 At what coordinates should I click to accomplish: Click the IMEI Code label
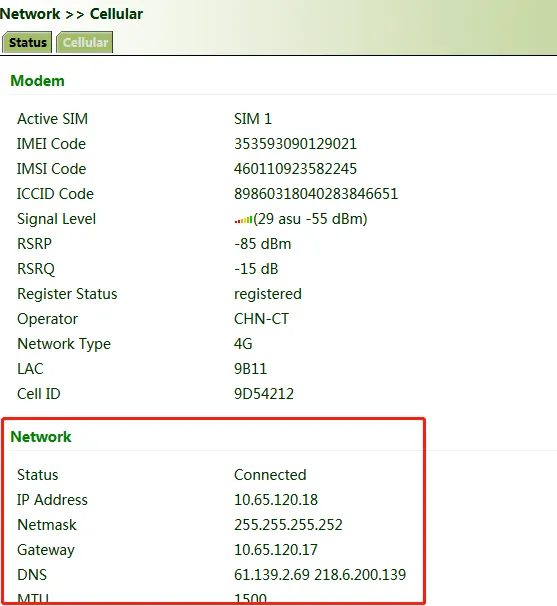pyautogui.click(x=51, y=144)
